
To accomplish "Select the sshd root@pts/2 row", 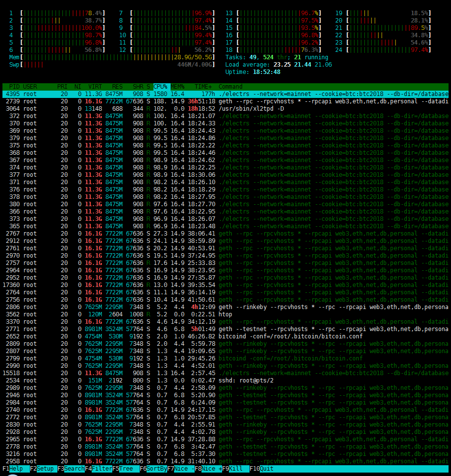I will tap(225, 381).
